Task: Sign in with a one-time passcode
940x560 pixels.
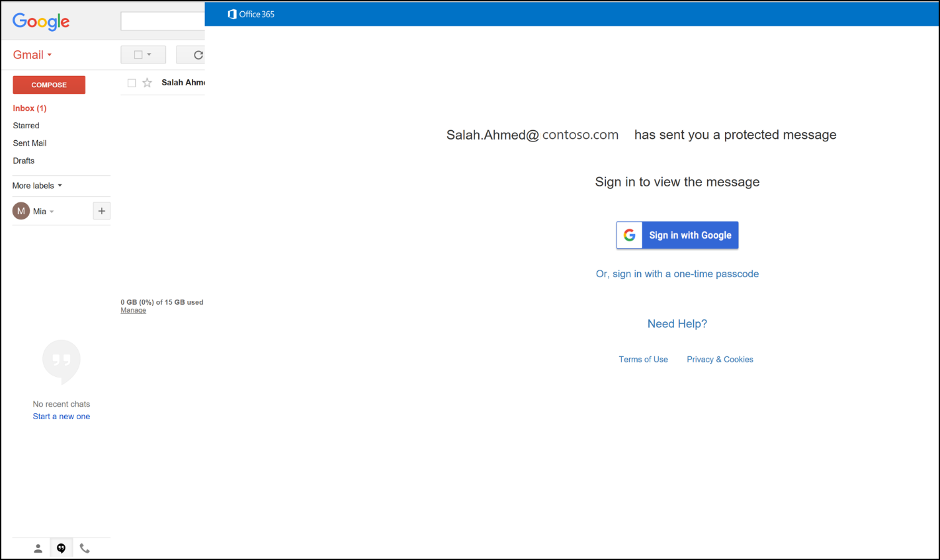Action: click(x=677, y=273)
